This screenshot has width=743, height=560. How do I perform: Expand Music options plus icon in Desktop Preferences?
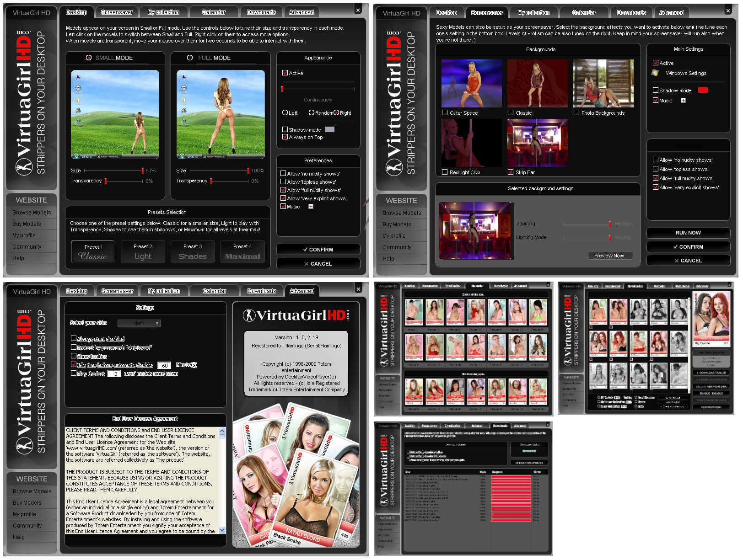tap(311, 207)
